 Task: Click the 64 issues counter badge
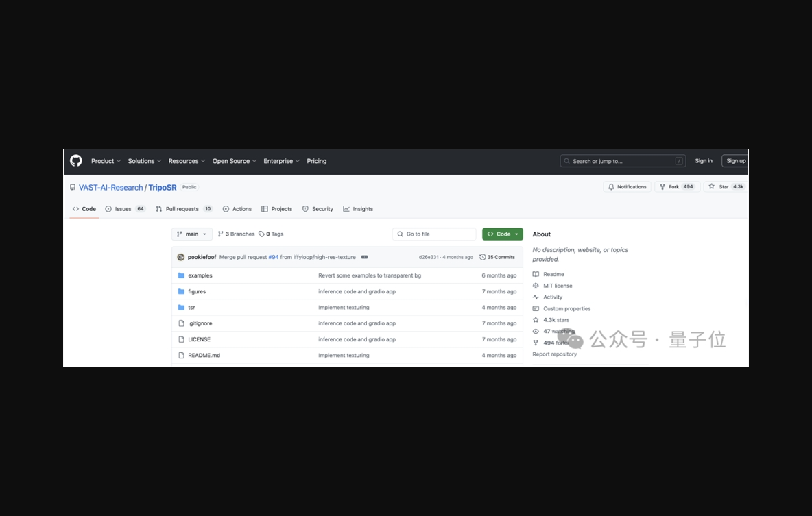141,209
